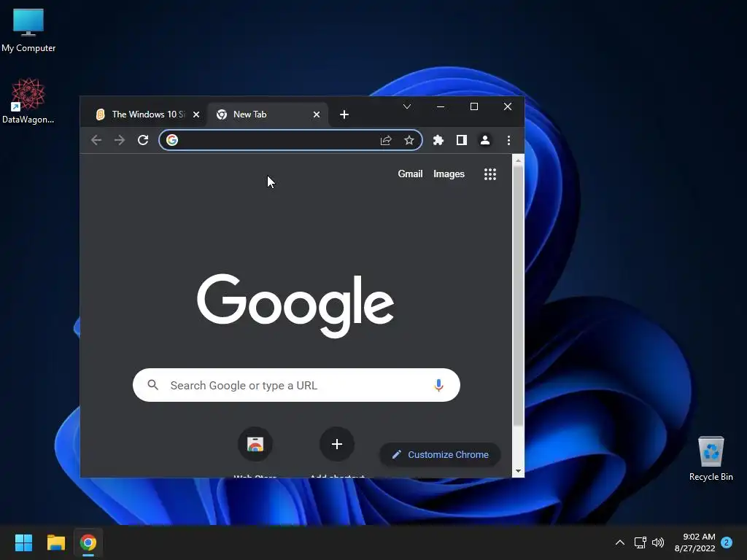Close The Windows 10 tab
Viewport: 747px width, 560px height.
tap(196, 114)
